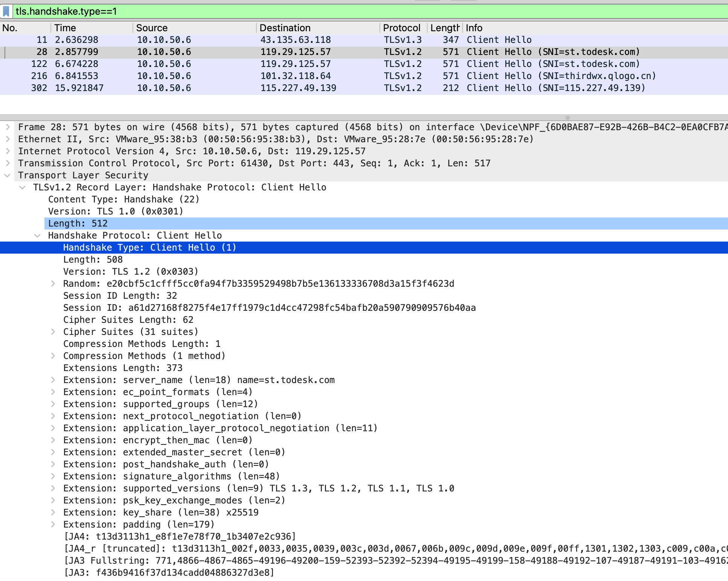Sort packets by the Destination column
728x581 pixels.
(318, 28)
